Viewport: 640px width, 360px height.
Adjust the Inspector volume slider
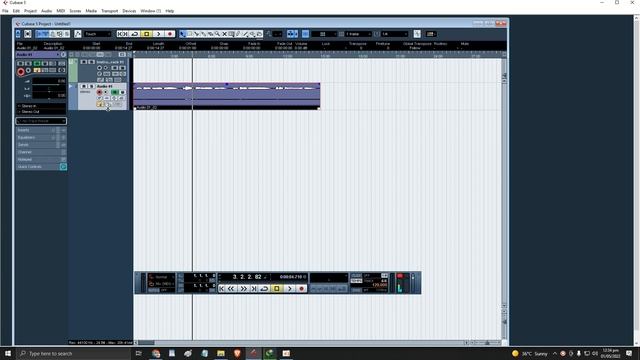click(49, 81)
